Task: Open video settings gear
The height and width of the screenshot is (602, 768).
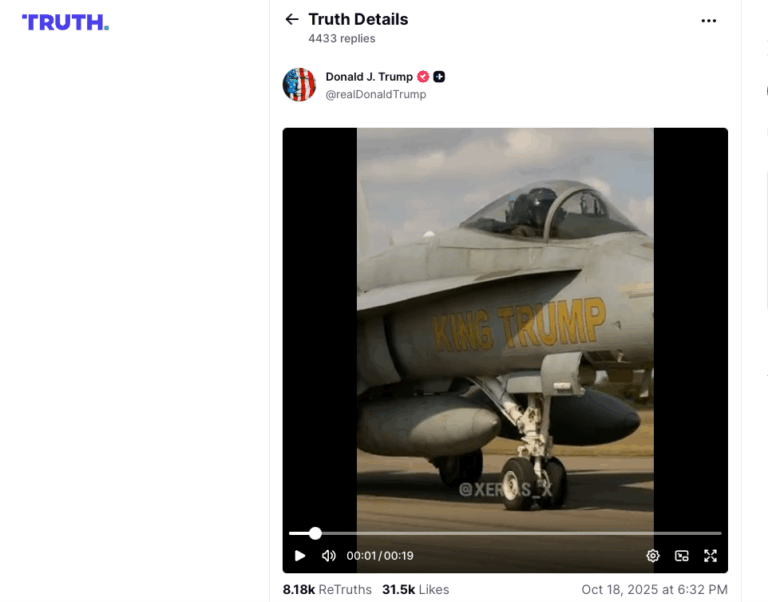Action: pyautogui.click(x=652, y=555)
